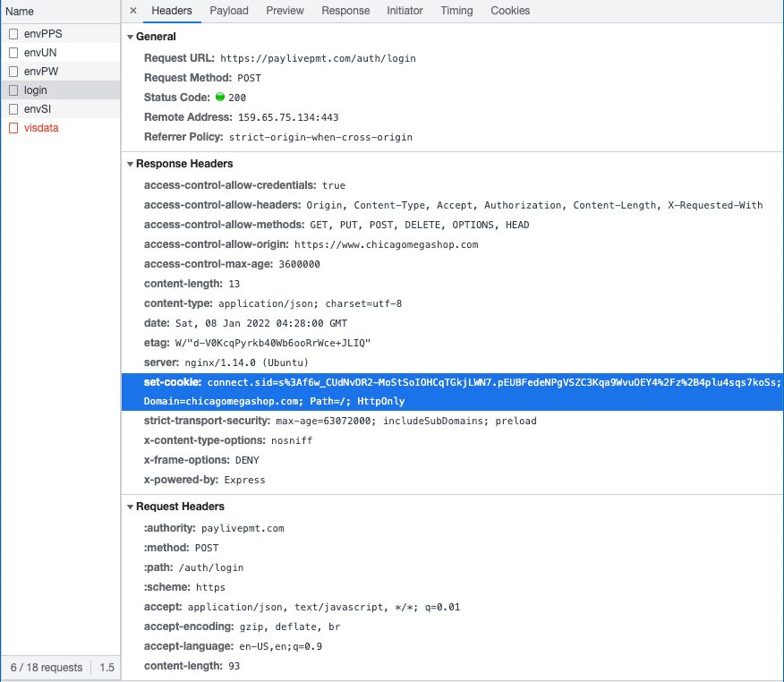Select the envPW request
Screen dimensions: 784x682
tap(61, 71)
